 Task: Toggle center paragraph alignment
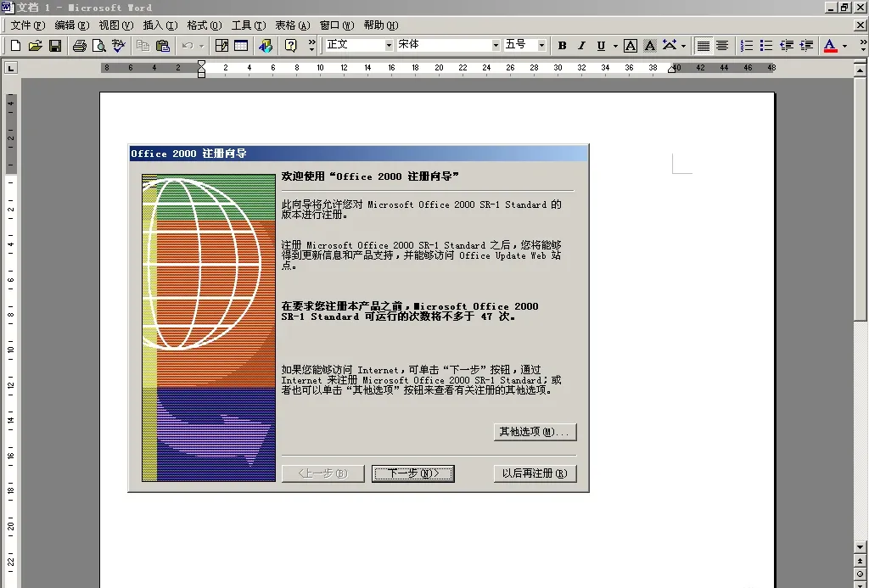tap(722, 46)
